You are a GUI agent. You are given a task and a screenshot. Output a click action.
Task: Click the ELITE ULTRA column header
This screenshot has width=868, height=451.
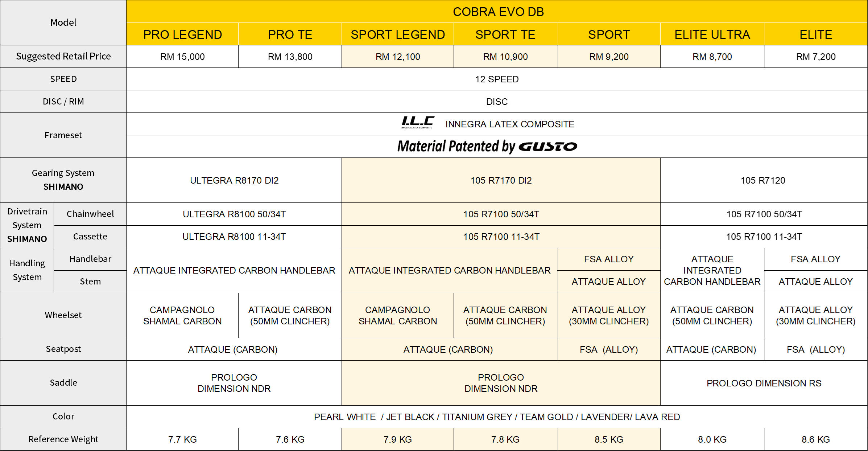tap(712, 34)
